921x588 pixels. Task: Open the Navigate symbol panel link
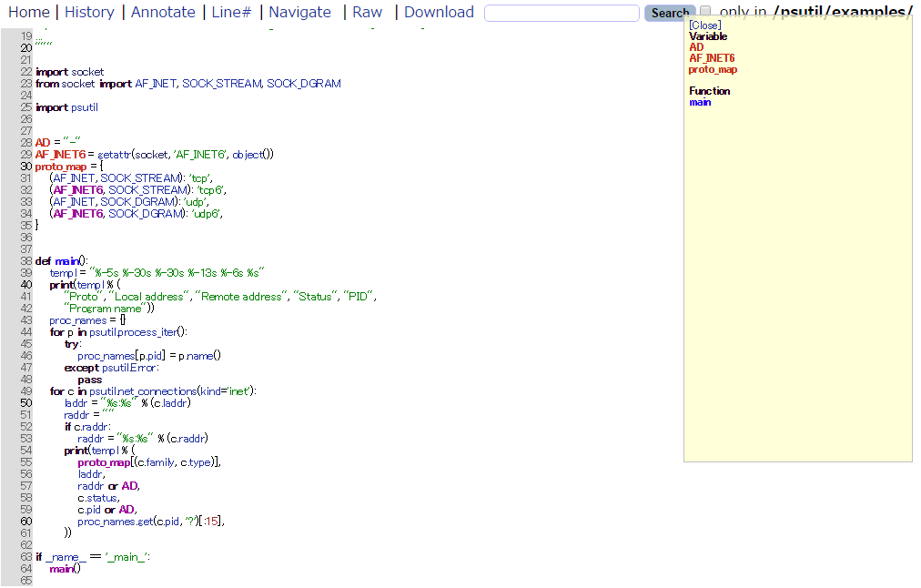pyautogui.click(x=299, y=12)
